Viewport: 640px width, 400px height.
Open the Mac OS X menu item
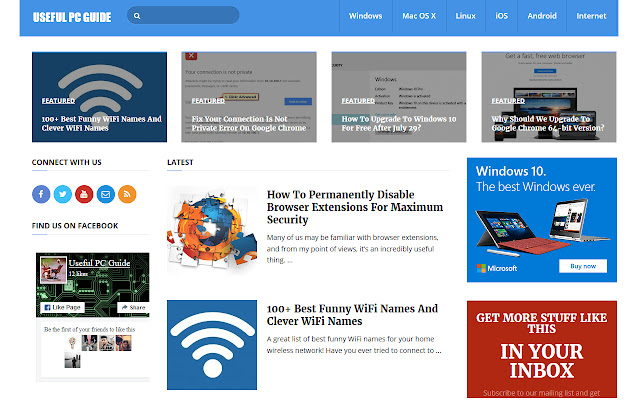coord(419,16)
